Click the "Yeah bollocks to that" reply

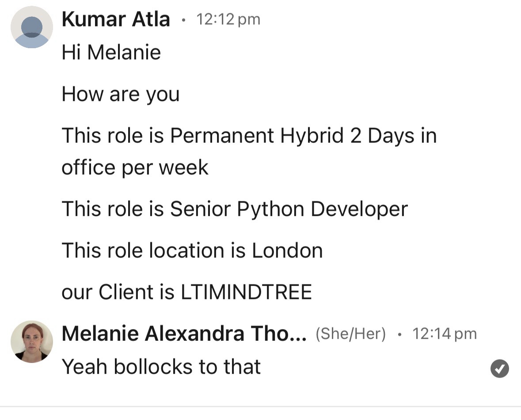[x=161, y=367]
